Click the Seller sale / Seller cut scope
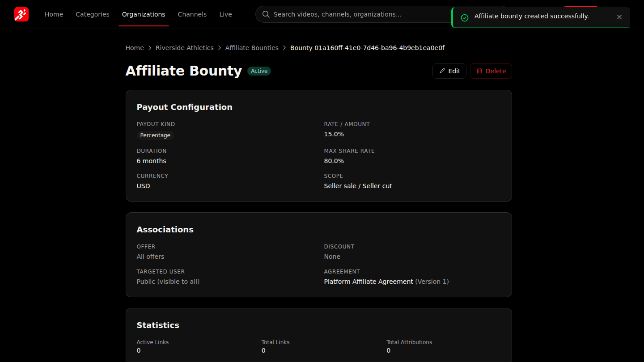The width and height of the screenshot is (644, 362). click(358, 186)
